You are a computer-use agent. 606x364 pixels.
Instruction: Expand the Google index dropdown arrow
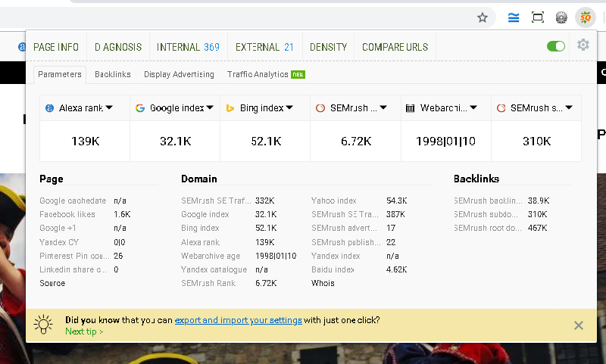click(x=210, y=107)
